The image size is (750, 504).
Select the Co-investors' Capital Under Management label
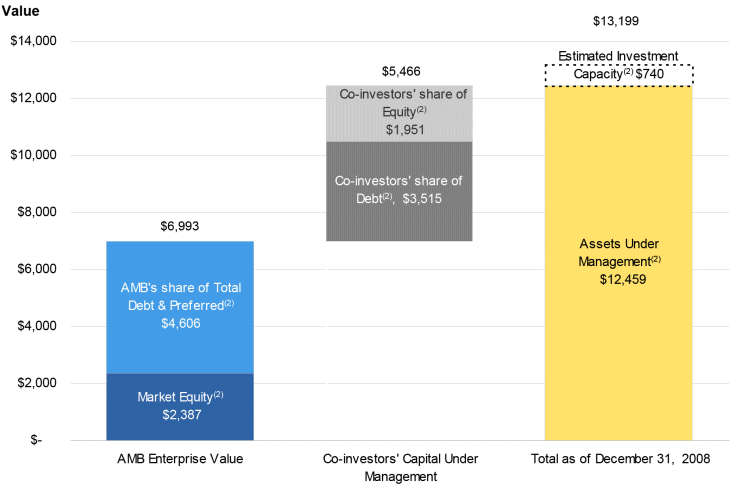click(399, 468)
